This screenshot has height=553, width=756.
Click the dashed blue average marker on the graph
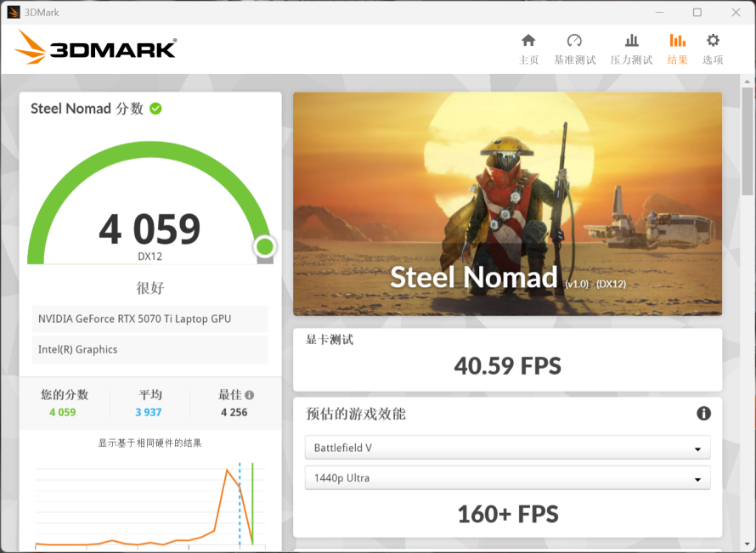click(x=240, y=501)
